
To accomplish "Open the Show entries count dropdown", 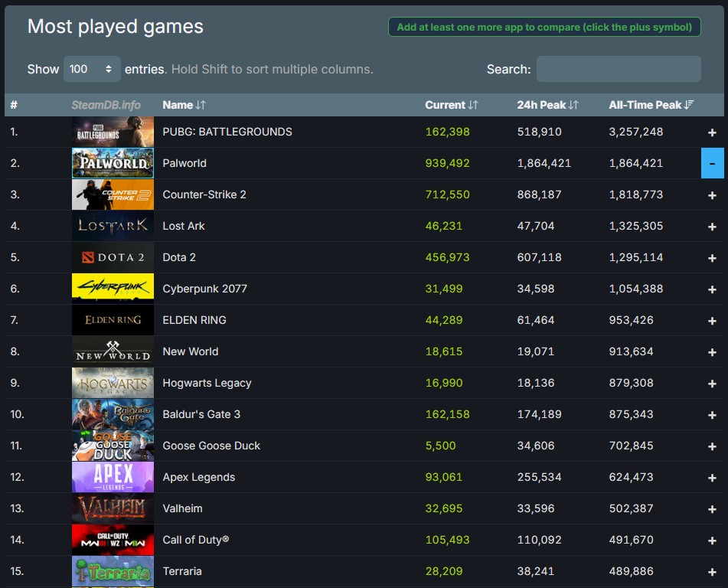I will (92, 69).
